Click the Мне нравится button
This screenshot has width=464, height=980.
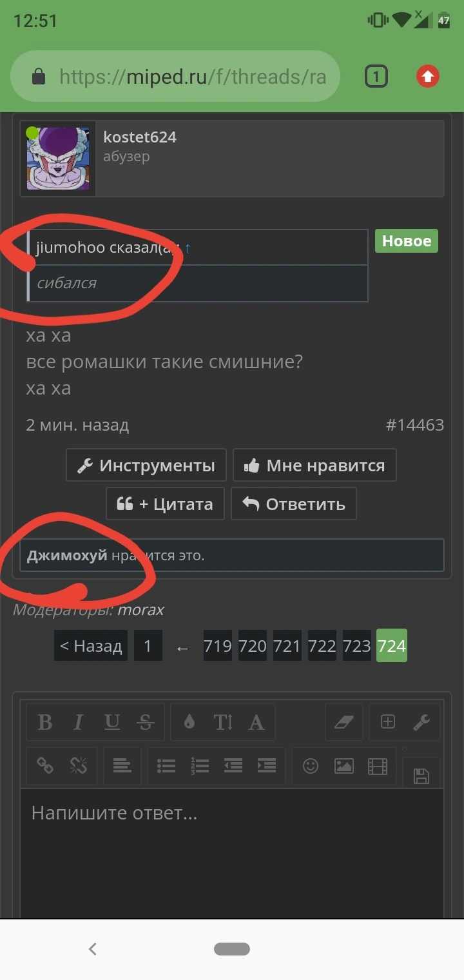click(314, 465)
